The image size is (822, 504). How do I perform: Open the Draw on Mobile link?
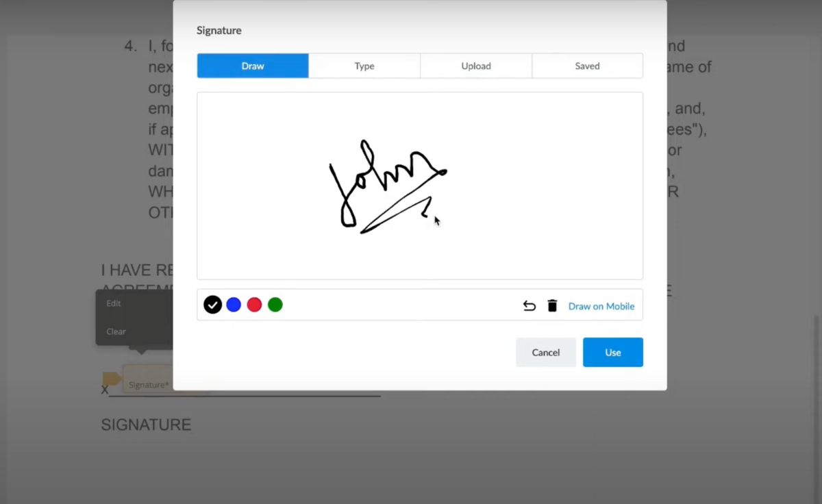[x=601, y=306]
